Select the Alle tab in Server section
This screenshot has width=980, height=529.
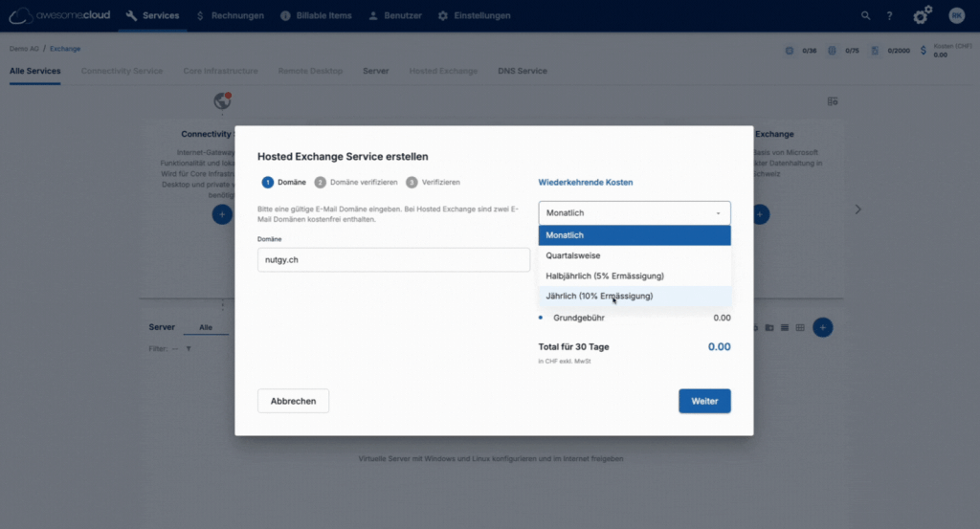tap(206, 327)
